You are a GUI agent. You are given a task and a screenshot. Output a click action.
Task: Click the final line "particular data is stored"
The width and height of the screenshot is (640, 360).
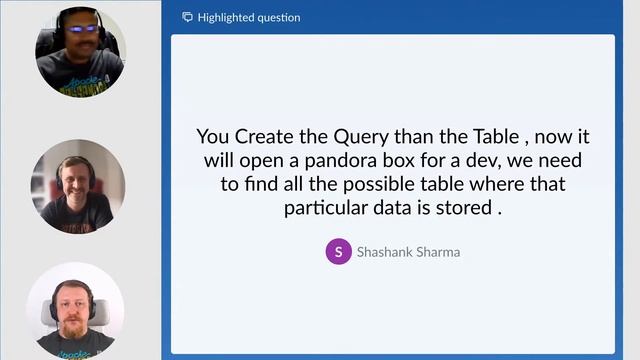click(393, 208)
